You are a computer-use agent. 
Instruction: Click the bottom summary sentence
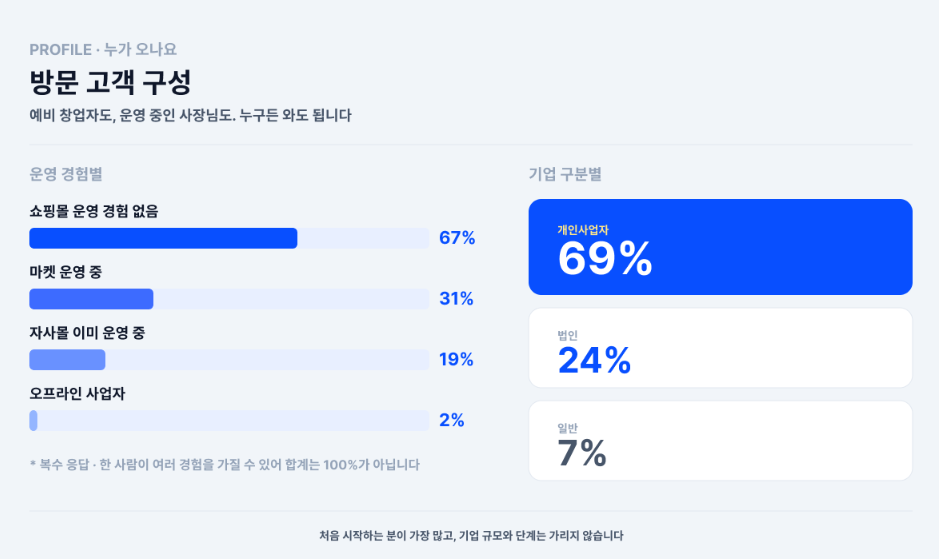[x=471, y=536]
